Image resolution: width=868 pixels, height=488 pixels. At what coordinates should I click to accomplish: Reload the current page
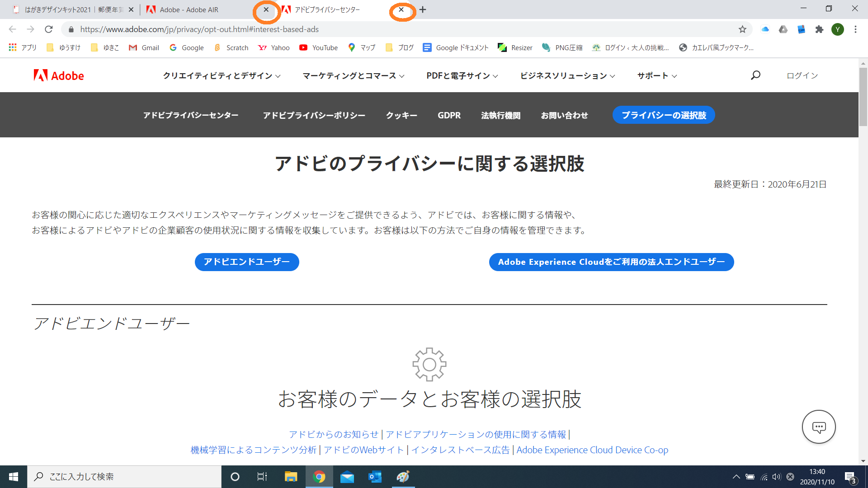click(49, 29)
